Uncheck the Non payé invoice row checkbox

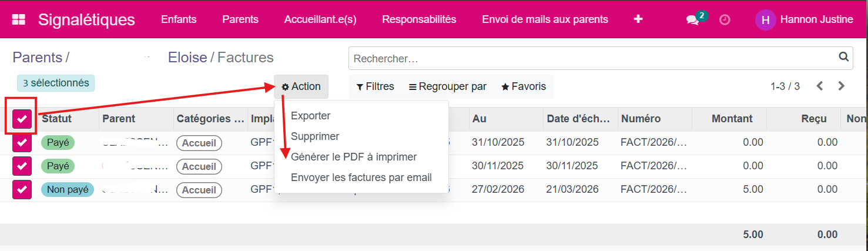click(22, 190)
